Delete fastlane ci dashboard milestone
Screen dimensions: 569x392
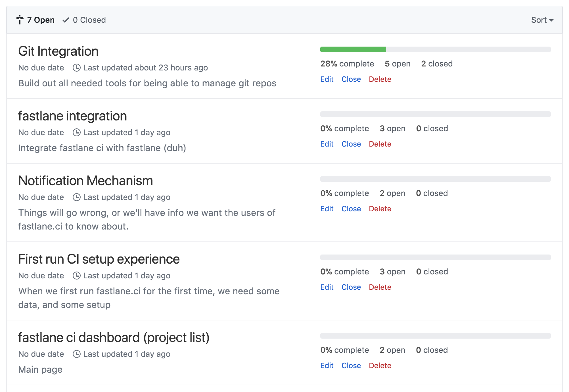click(380, 366)
